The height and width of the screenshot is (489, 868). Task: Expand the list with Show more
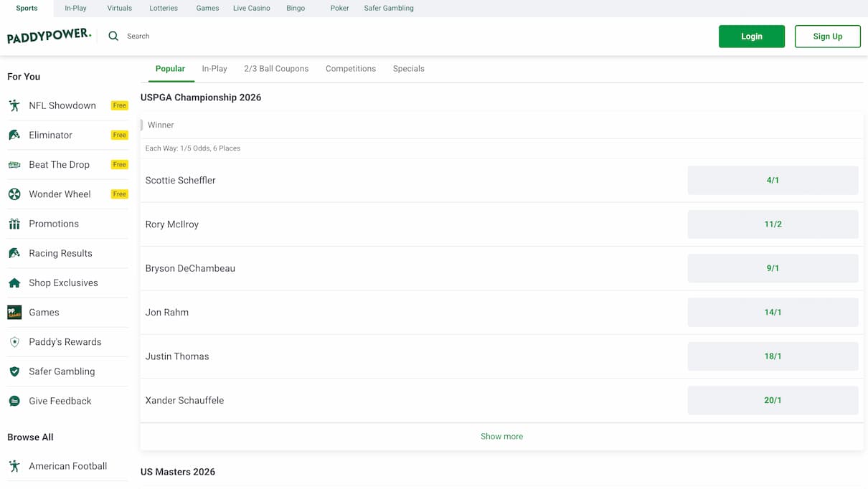click(501, 436)
